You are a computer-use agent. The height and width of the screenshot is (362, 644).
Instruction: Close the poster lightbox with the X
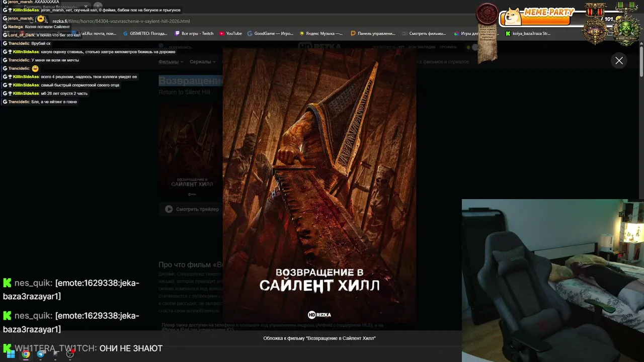pos(619,60)
